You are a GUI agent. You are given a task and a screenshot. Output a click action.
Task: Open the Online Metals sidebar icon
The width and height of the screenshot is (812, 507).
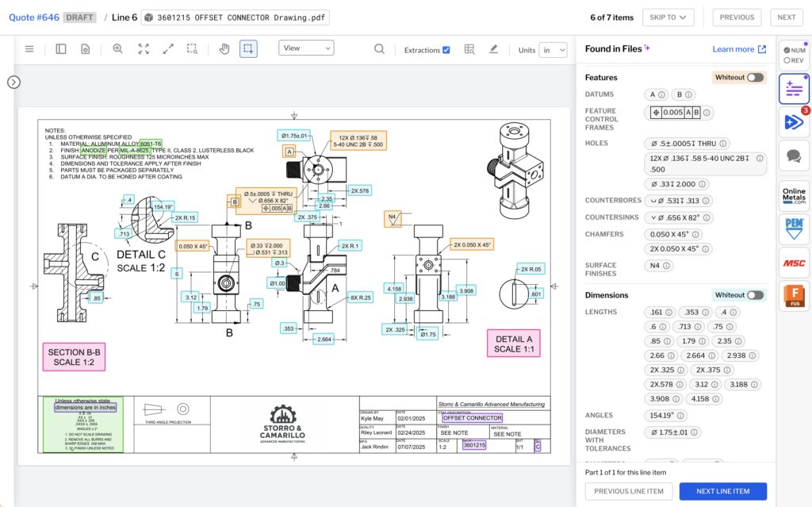click(x=794, y=196)
